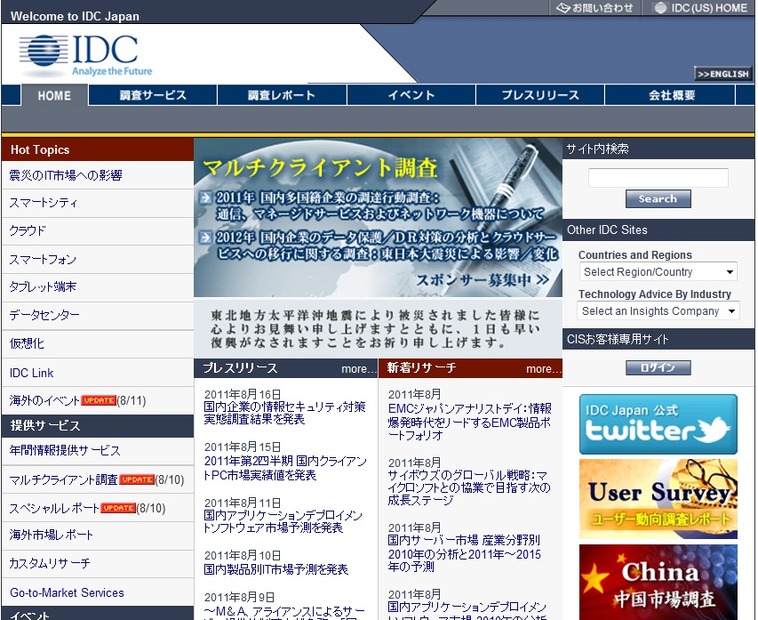Open the スマートシティ topic
The image size is (758, 620).
click(43, 202)
